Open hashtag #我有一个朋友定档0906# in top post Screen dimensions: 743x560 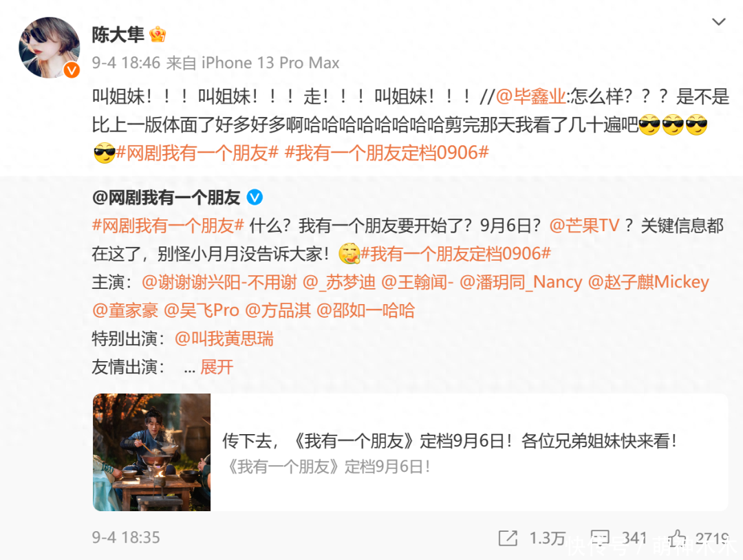(387, 153)
